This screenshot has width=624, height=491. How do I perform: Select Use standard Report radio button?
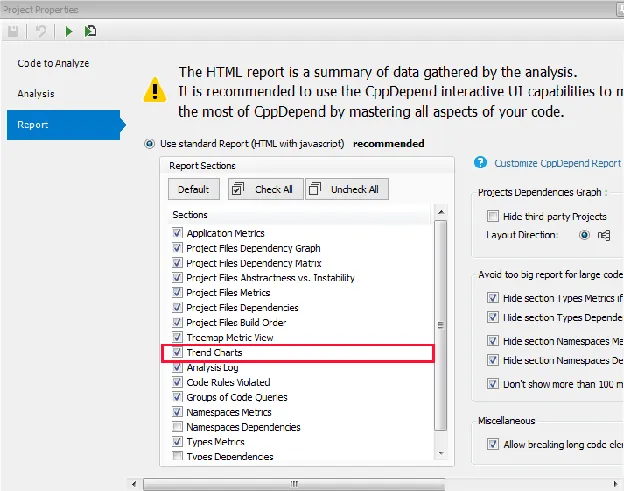point(149,143)
